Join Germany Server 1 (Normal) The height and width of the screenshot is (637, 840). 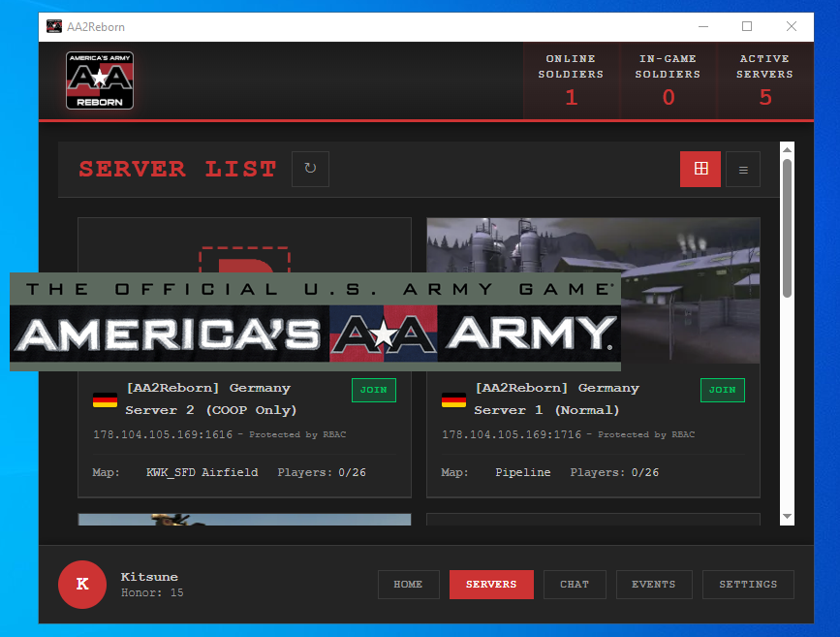click(x=723, y=390)
